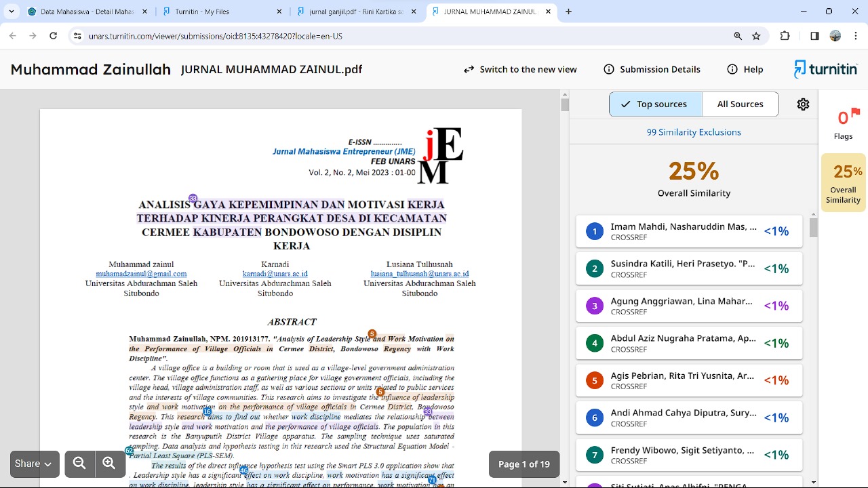Click match marker 62 near Partial Least Square

pos(129,451)
